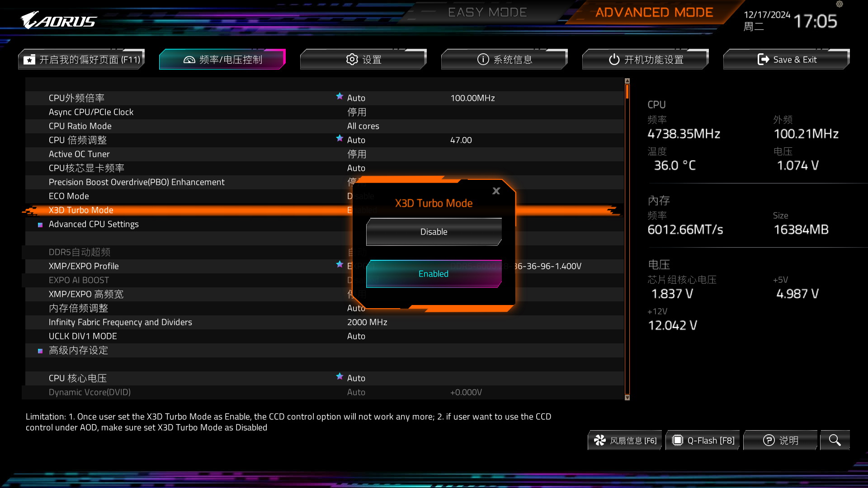Open Q-Flash [F8] utility

703,440
